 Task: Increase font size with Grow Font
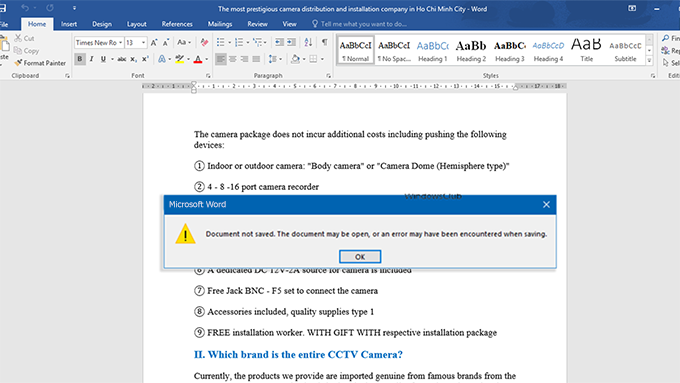pyautogui.click(x=154, y=43)
